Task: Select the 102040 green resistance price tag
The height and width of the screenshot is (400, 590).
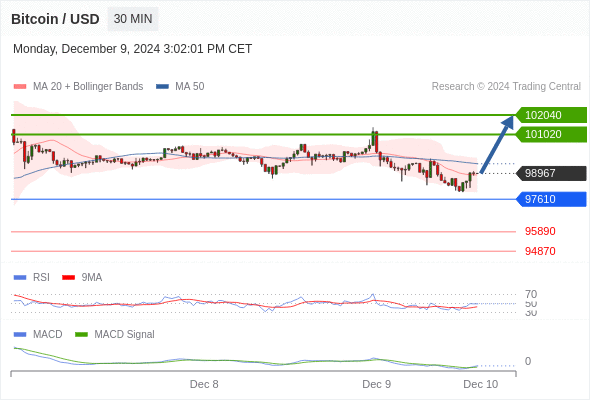Action: pyautogui.click(x=550, y=115)
